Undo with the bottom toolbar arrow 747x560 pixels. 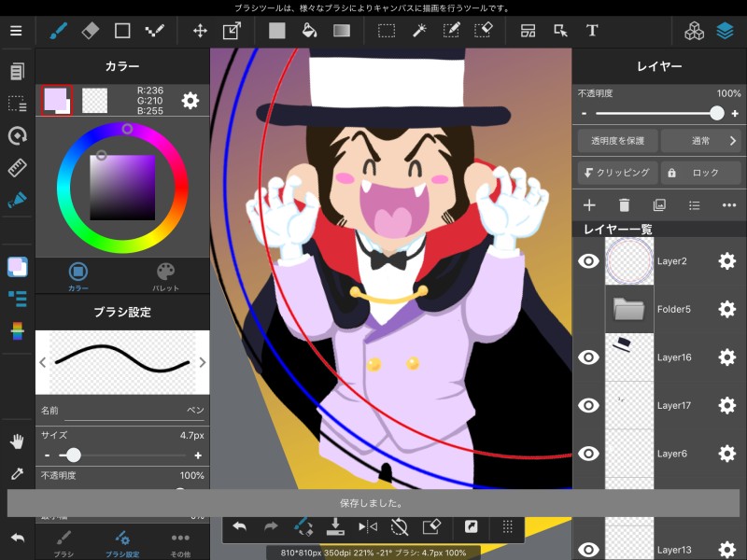[240, 526]
